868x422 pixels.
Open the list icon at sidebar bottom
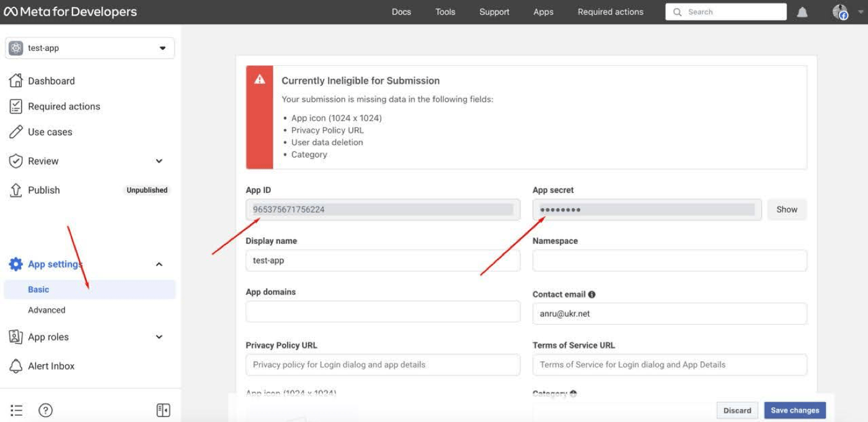tap(17, 410)
